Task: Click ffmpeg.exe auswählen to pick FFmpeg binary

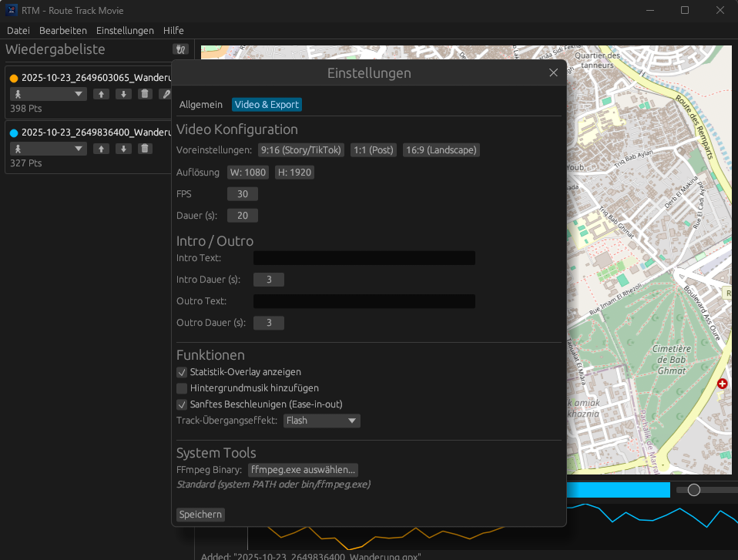Action: 304,469
